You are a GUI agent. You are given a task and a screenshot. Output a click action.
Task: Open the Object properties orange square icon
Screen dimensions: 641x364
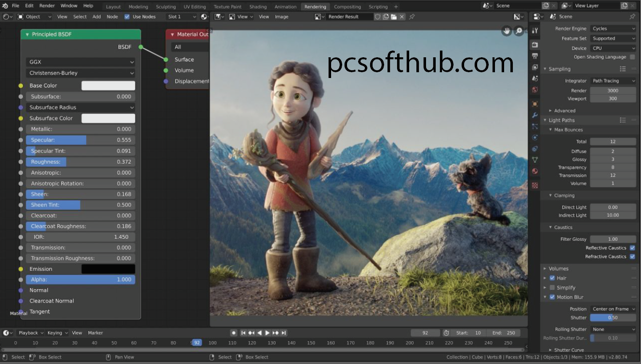(534, 104)
